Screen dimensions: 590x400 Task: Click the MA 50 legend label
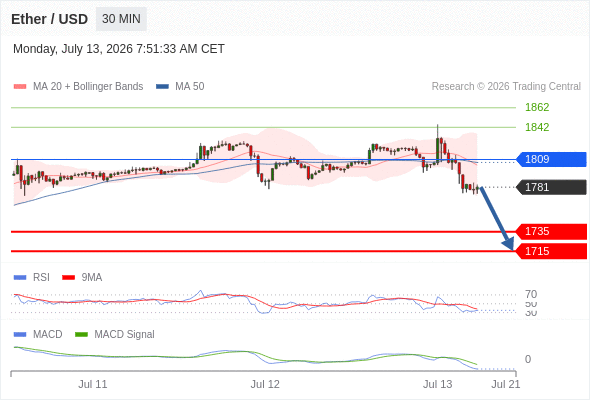(190, 87)
